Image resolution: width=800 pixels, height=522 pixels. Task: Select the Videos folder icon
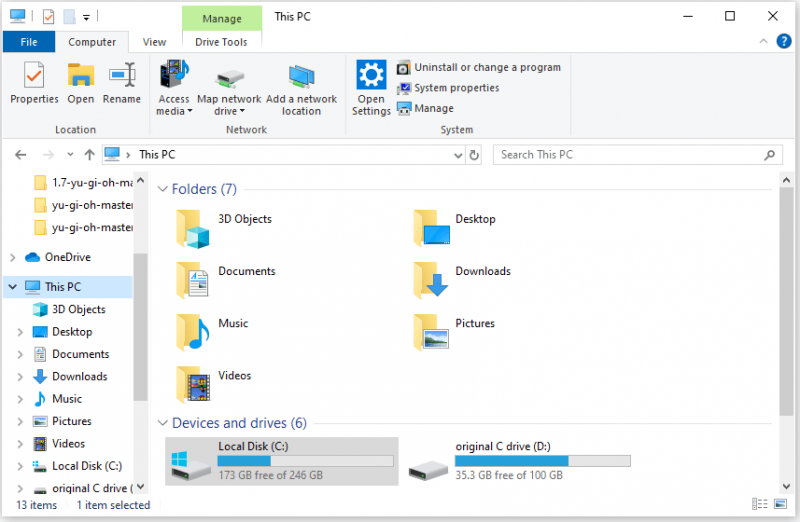(193, 384)
